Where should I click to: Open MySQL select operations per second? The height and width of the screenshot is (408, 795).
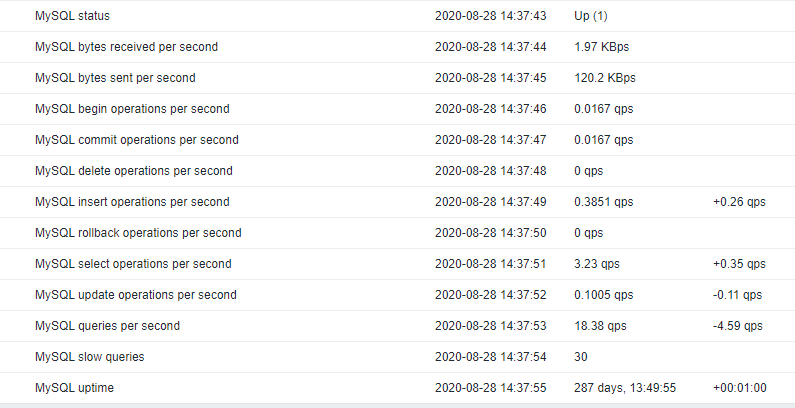133,264
